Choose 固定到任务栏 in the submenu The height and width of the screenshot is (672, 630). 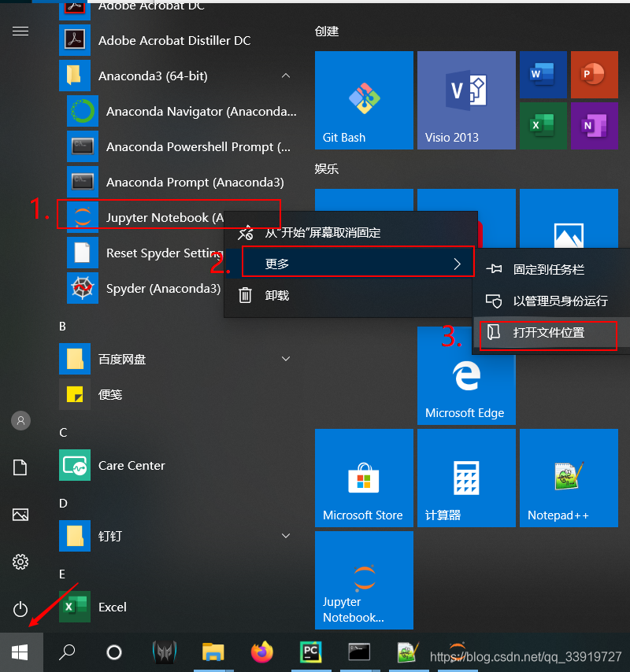(x=551, y=270)
